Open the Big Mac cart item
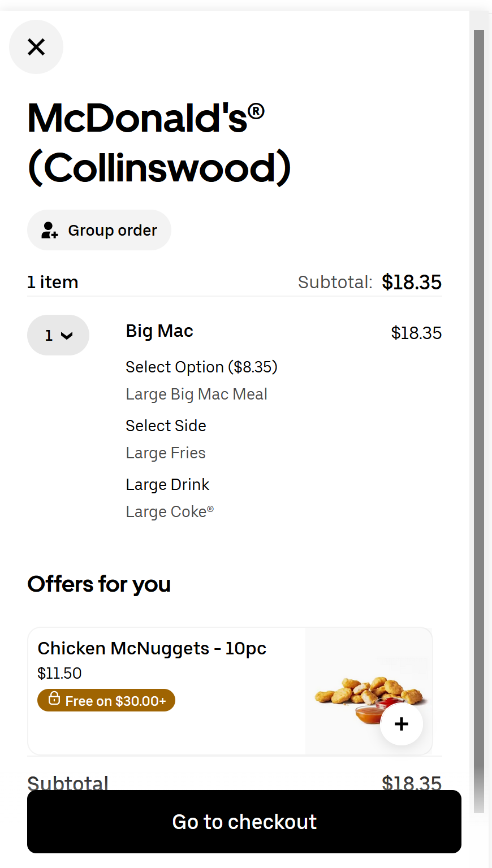 [159, 331]
